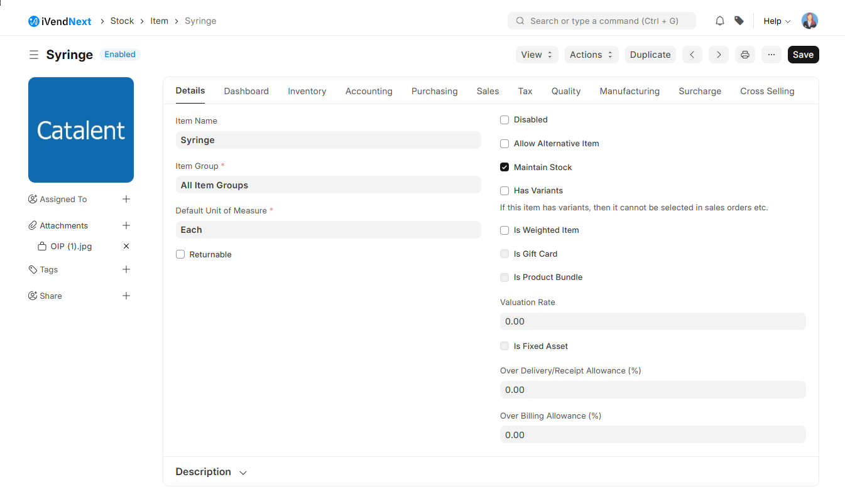Go to next item record arrow
The image size is (845, 504).
click(x=719, y=55)
